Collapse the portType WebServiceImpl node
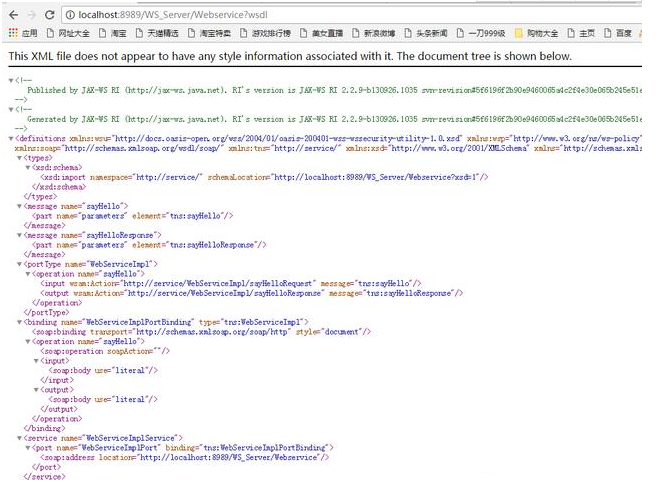Viewport: 670px width, 482px height. coord(19,264)
